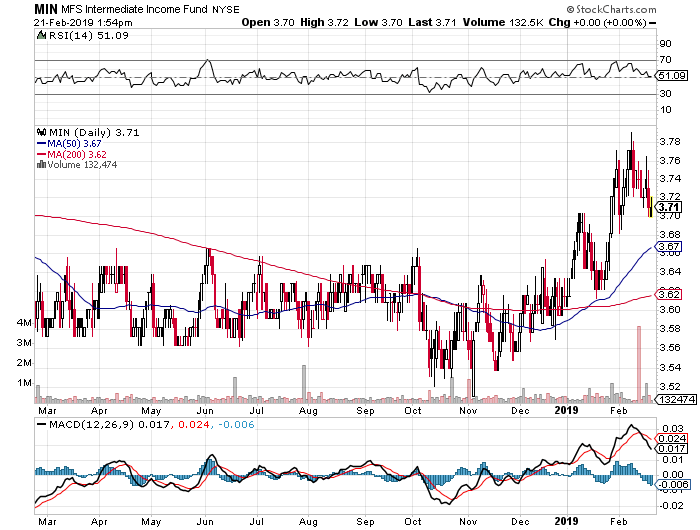Click the MACD(12,26,9) indicator label
The height and width of the screenshot is (530, 700).
pyautogui.click(x=91, y=424)
